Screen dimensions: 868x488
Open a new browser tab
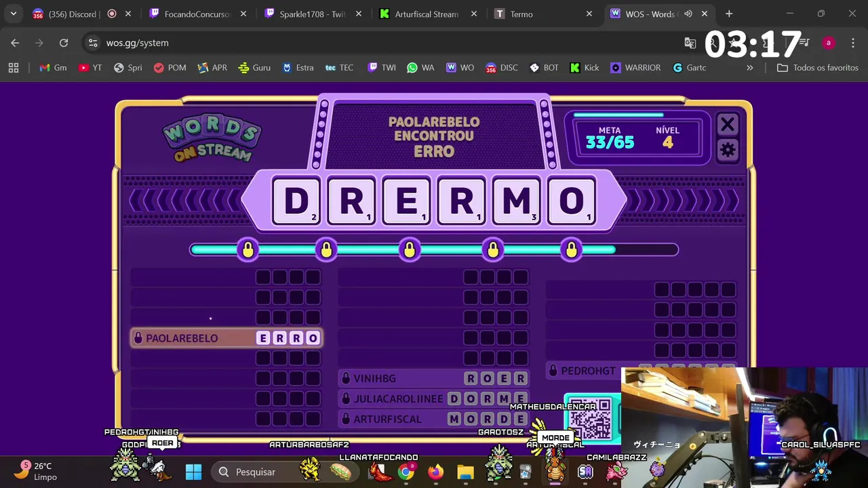pos(729,14)
